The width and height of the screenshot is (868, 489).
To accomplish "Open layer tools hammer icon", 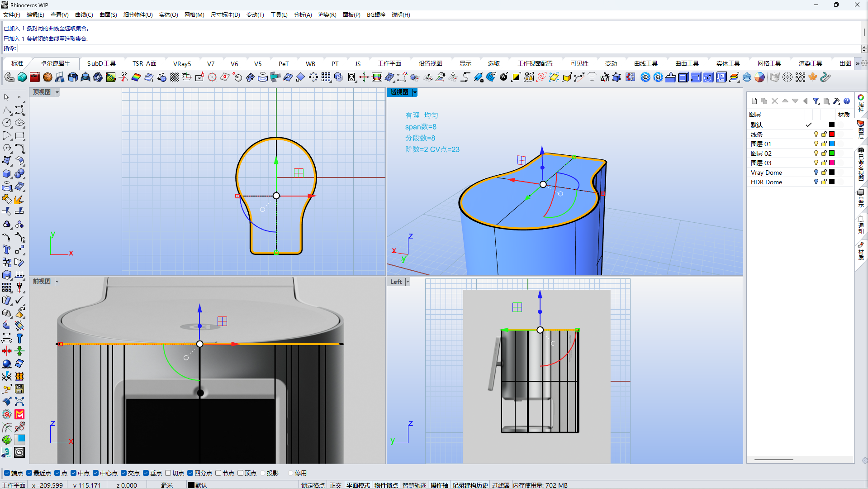I will point(836,101).
